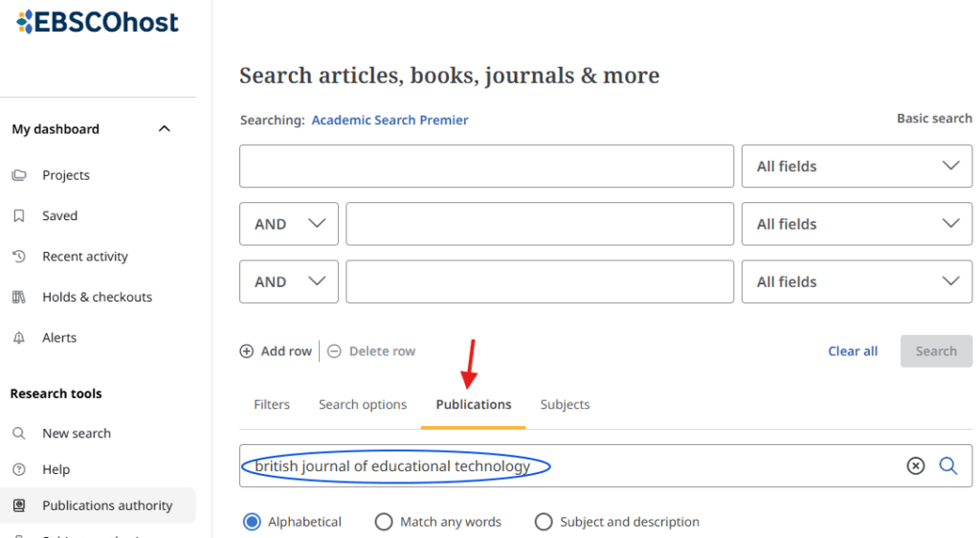The image size is (980, 538).
Task: Open Projects in the dashboard
Action: pyautogui.click(x=66, y=175)
